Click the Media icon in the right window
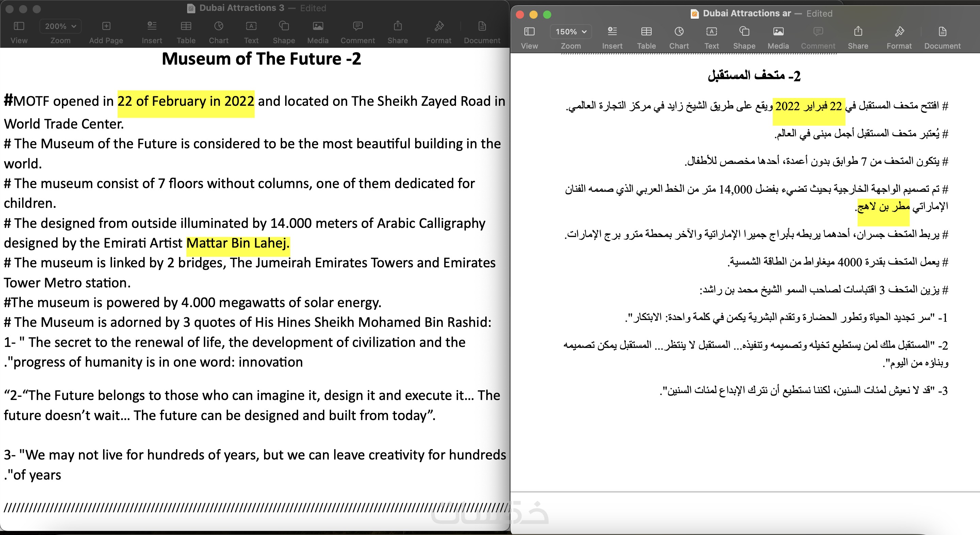980x535 pixels. pyautogui.click(x=778, y=32)
